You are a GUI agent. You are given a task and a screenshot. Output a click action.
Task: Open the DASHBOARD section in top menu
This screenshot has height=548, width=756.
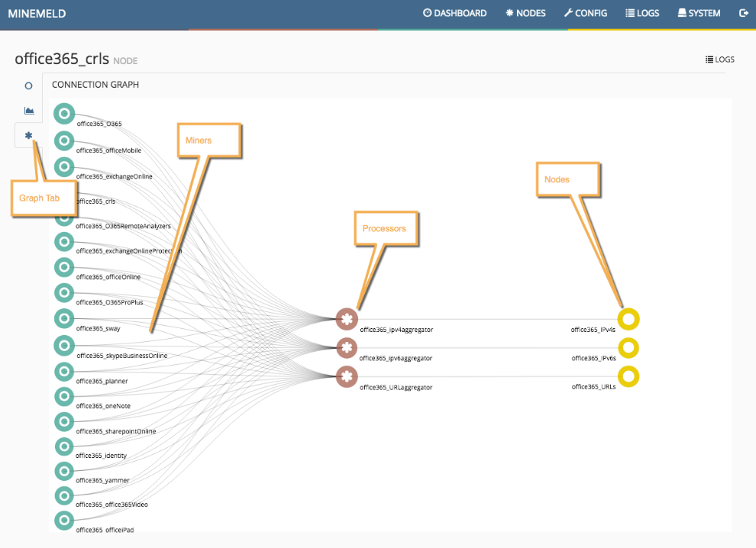(455, 13)
